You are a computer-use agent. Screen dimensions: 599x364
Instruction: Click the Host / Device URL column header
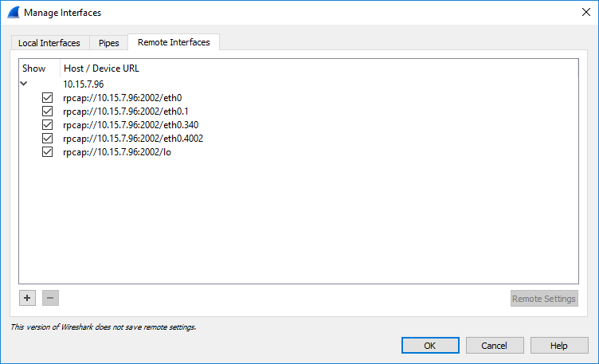tap(101, 68)
